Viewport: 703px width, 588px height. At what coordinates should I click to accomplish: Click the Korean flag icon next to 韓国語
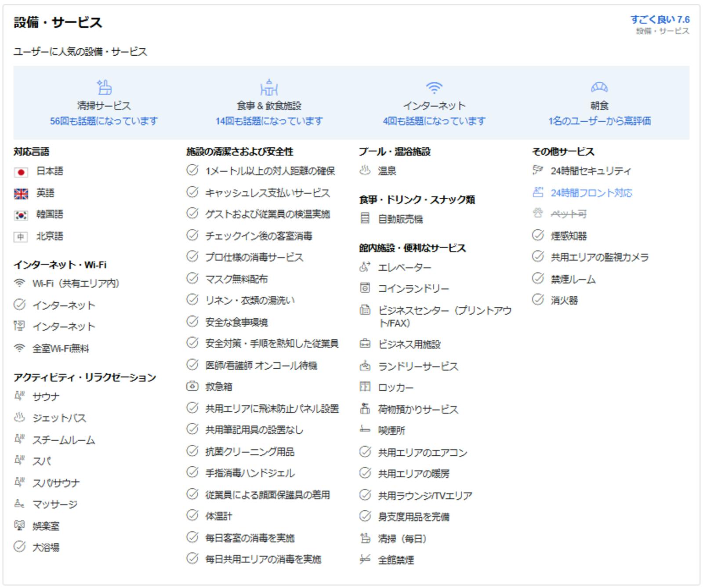21,215
